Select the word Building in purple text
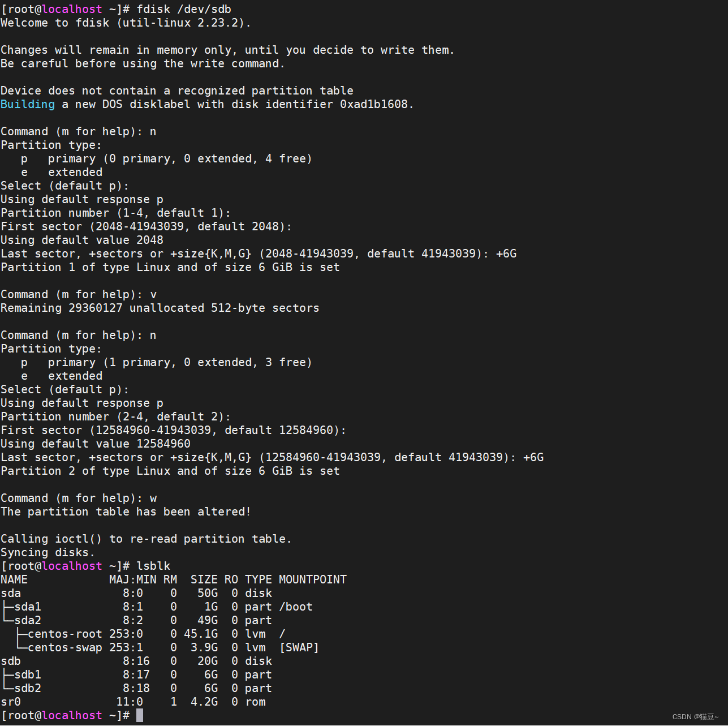 pyautogui.click(x=27, y=104)
